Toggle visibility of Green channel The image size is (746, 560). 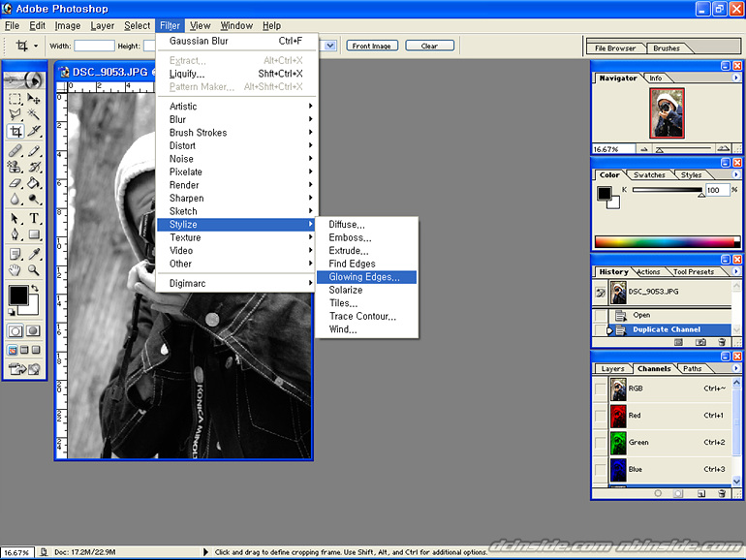pos(601,443)
